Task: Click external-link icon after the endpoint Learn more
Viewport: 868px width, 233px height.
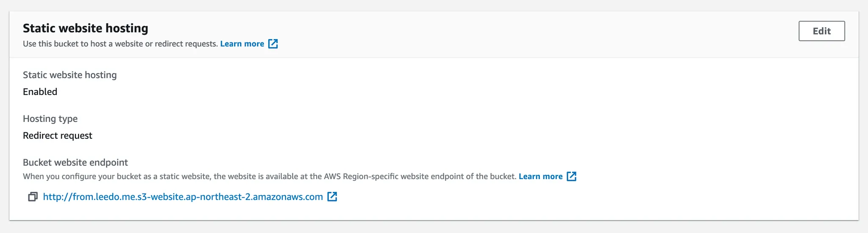Action: (x=571, y=177)
